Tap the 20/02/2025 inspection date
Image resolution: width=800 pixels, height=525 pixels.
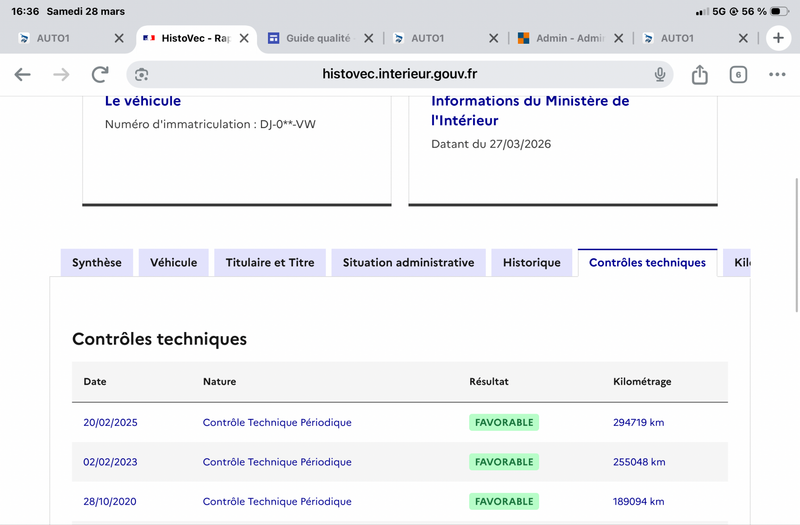[110, 422]
